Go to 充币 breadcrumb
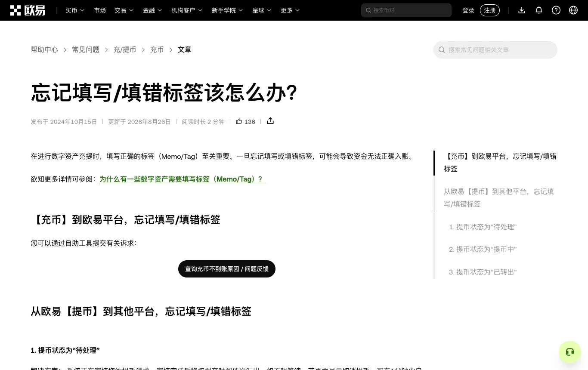588x370 pixels. [157, 50]
